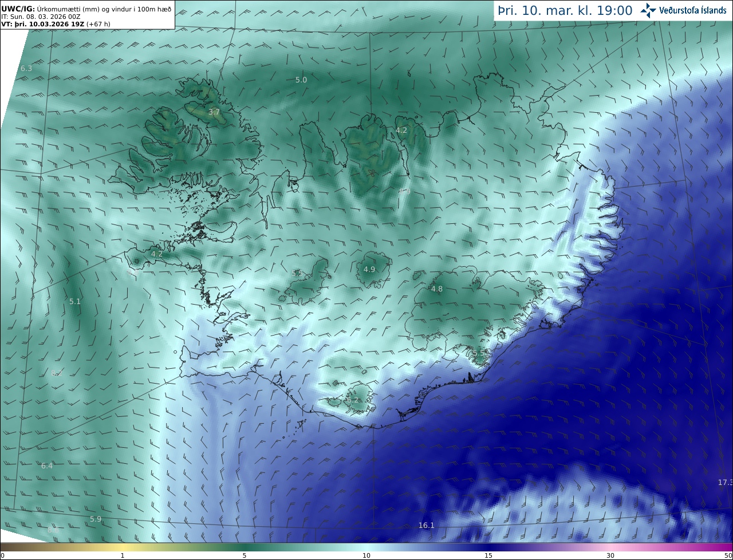Click the VT: þri. 10.03.2026 19Z line
Screen dimensions: 733x560
point(56,25)
